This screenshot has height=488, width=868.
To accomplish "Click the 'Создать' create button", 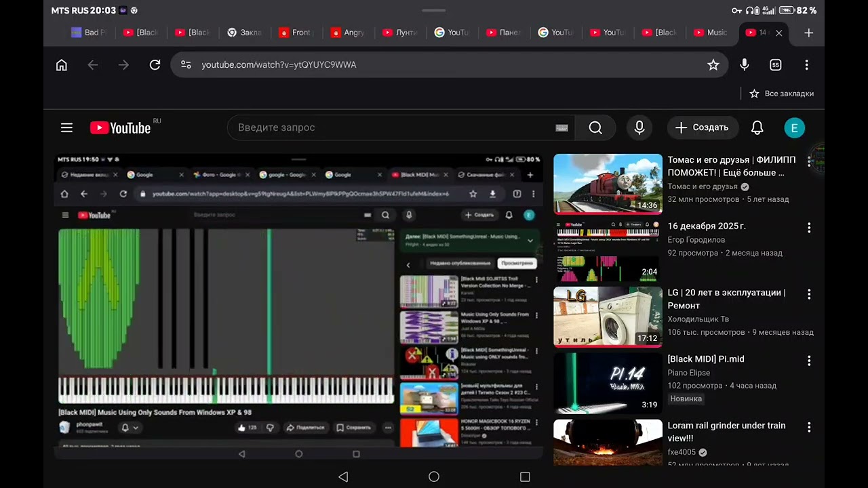I will pyautogui.click(x=702, y=127).
